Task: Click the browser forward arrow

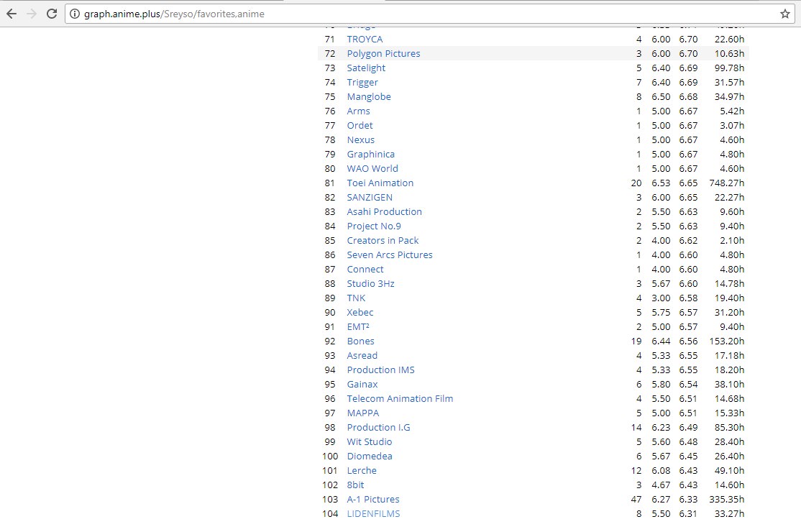Action: [32, 14]
